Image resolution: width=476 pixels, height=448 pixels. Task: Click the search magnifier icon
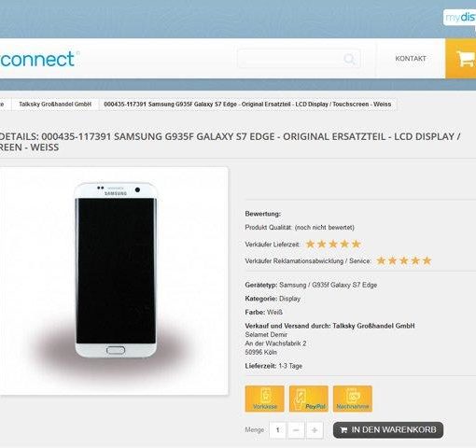[349, 59]
